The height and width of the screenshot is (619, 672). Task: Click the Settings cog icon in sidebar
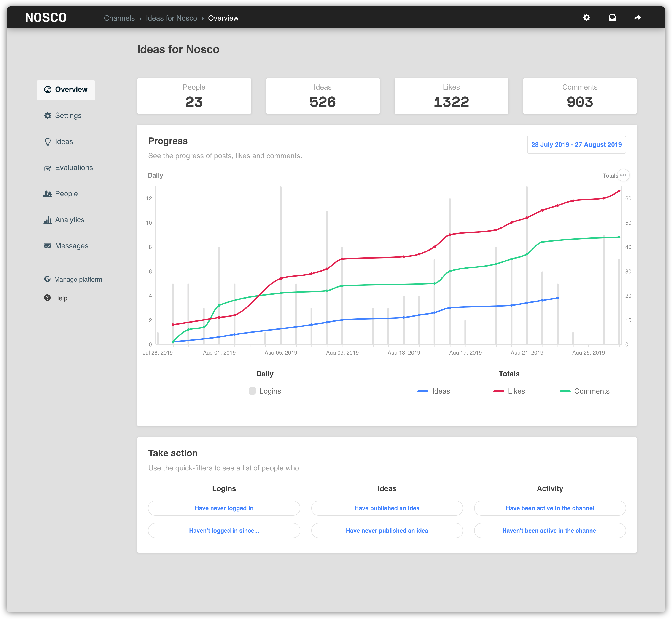point(48,116)
